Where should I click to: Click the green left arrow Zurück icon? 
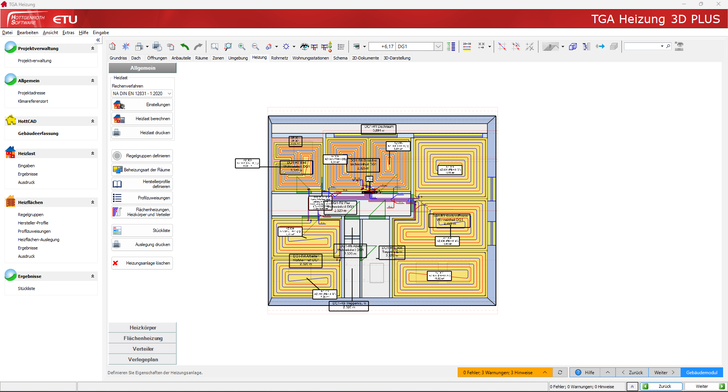645,386
